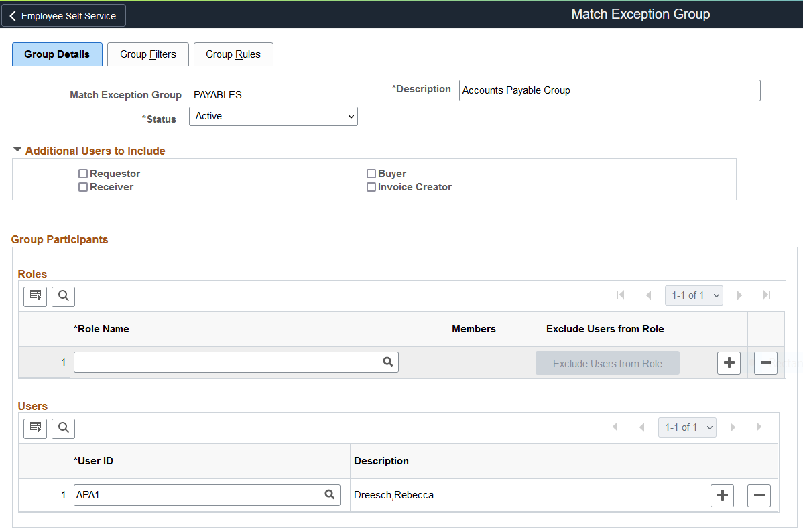Add a new row in Users grid

click(722, 496)
